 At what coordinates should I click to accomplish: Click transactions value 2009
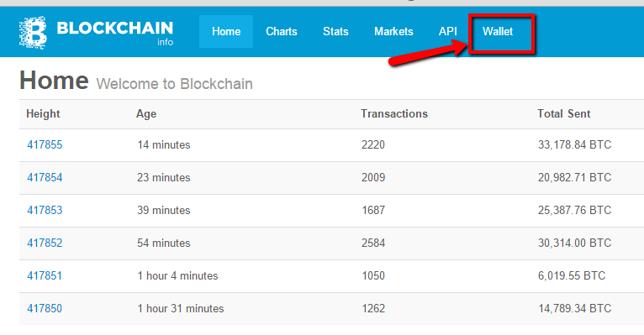373,177
